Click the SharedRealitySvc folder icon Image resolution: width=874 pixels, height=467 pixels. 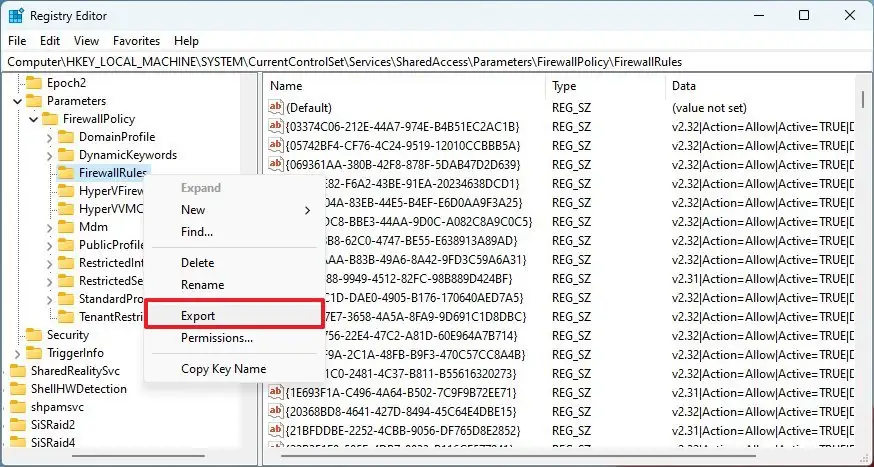click(x=18, y=371)
